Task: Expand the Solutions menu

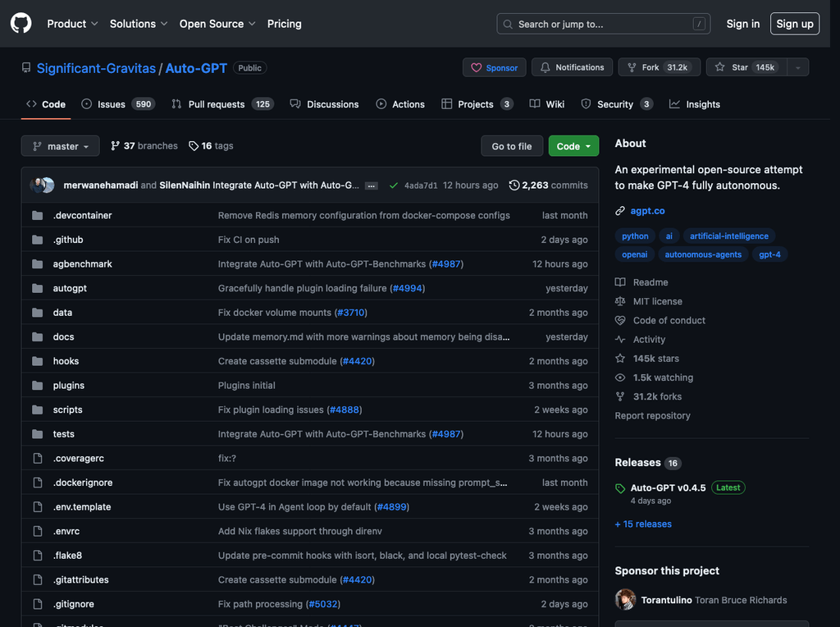Action: [x=139, y=24]
